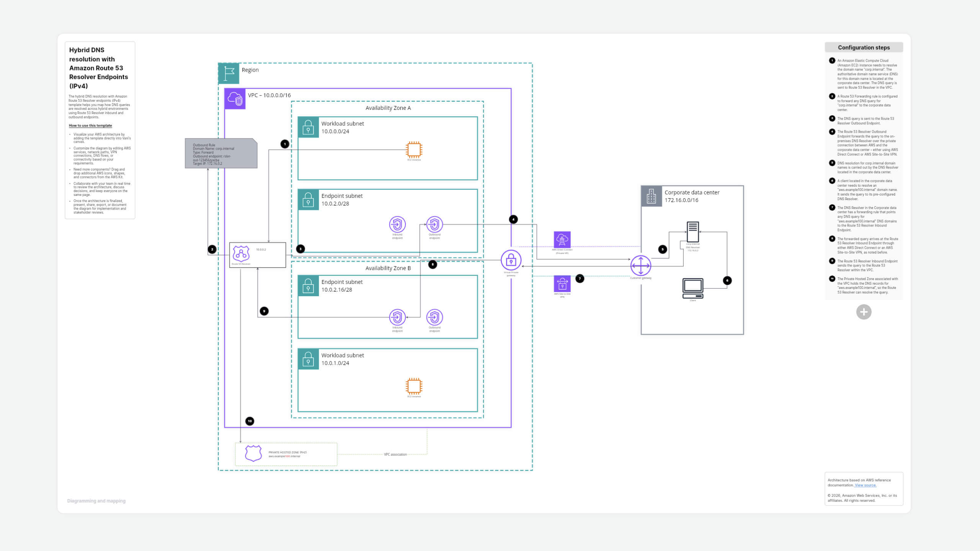Open the View source link
Screen dimensions: 980x551
865,485
